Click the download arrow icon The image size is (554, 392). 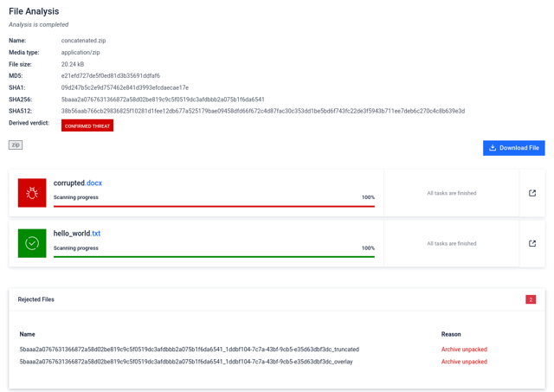click(493, 148)
